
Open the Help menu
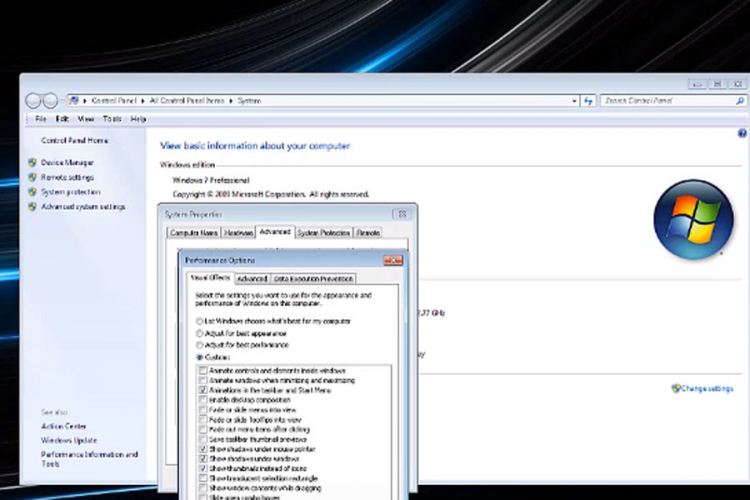click(138, 119)
